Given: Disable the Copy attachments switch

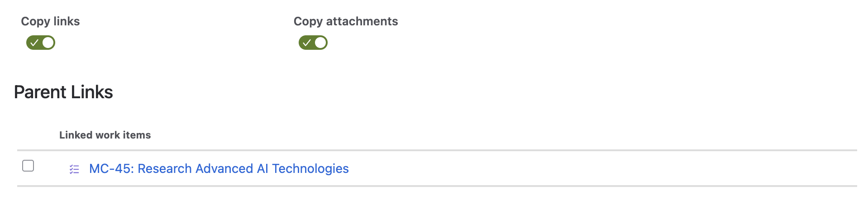Looking at the screenshot, I should [x=313, y=43].
